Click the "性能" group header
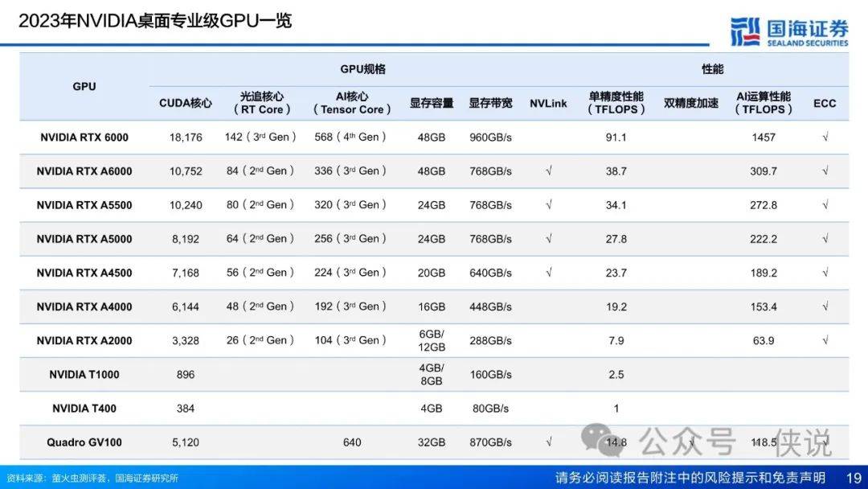868x489 pixels. 712,69
